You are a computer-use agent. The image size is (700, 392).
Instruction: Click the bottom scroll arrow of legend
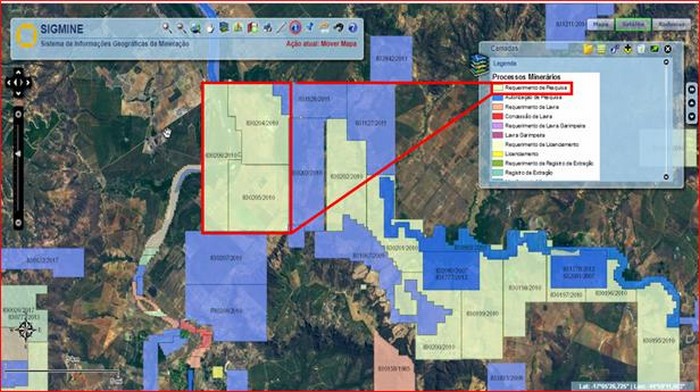click(x=666, y=177)
